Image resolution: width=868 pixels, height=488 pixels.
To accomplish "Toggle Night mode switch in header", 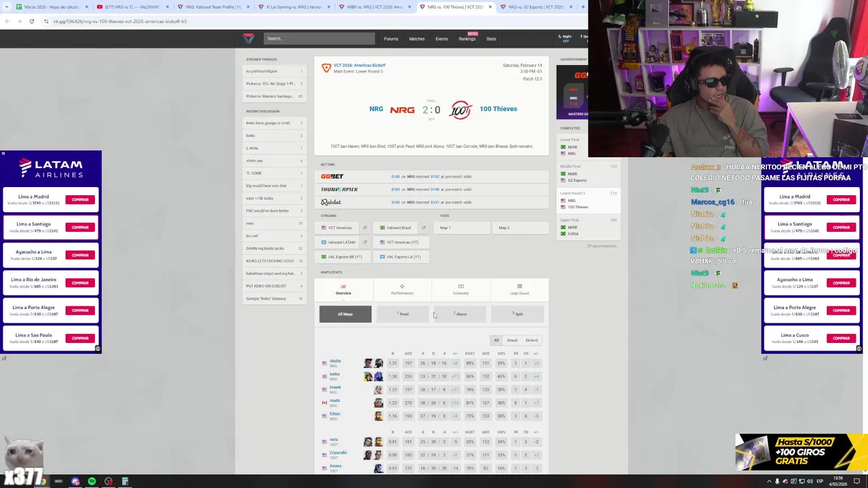I will 566,38.
